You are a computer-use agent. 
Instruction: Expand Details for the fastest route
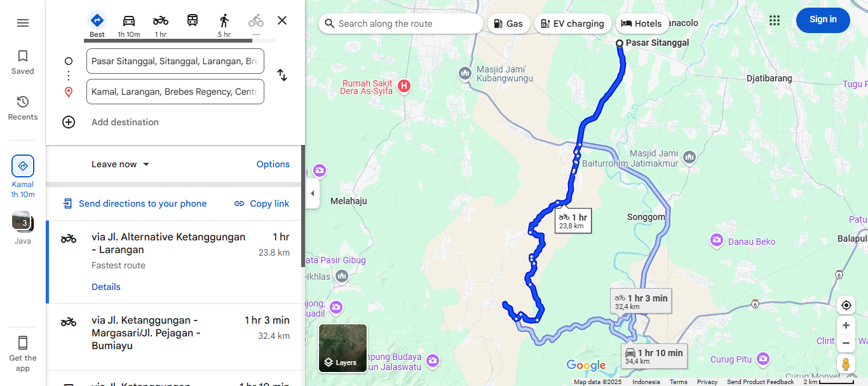(106, 287)
